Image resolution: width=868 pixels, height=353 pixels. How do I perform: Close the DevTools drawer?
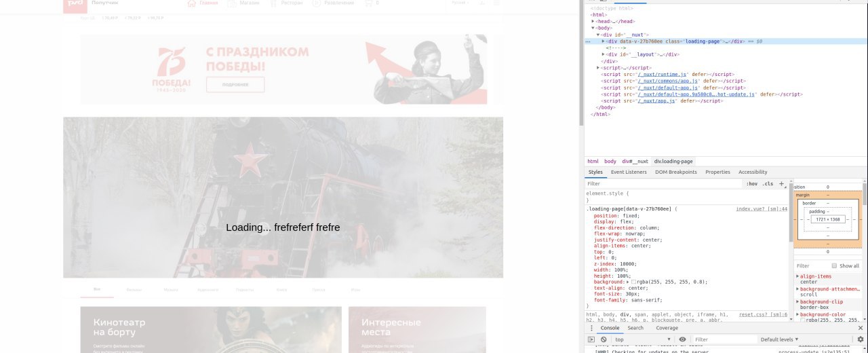861,328
